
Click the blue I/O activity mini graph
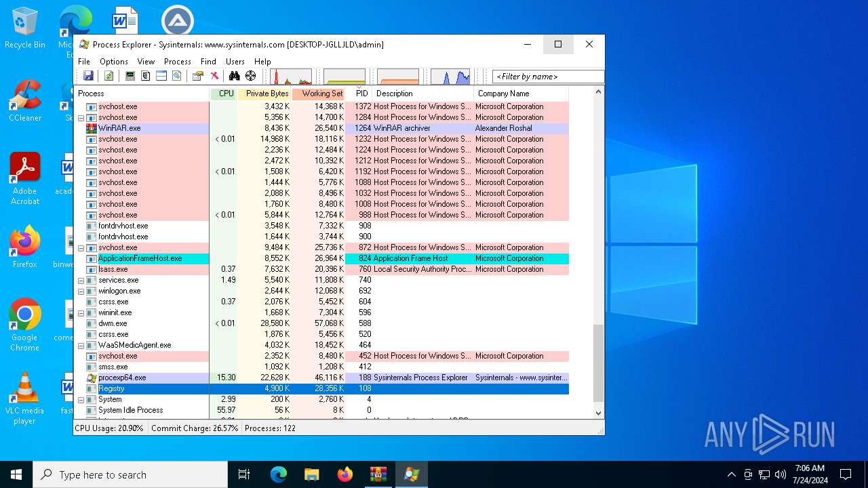tap(450, 77)
